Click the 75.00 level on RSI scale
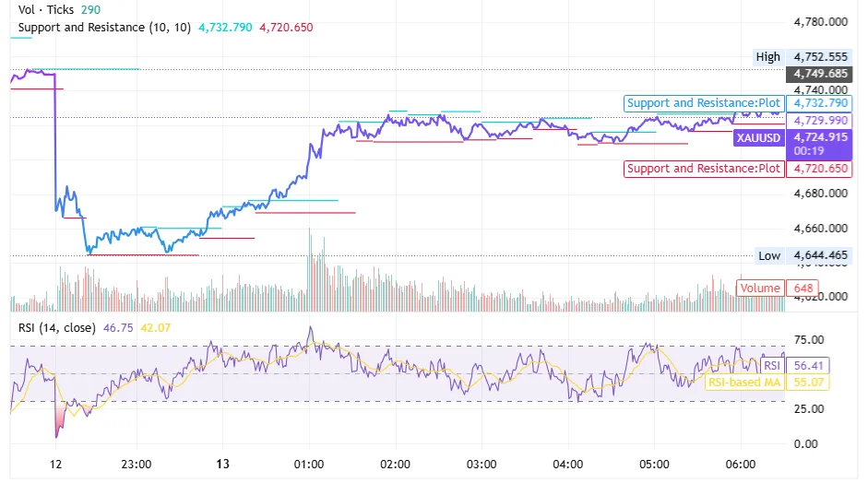 pos(808,339)
